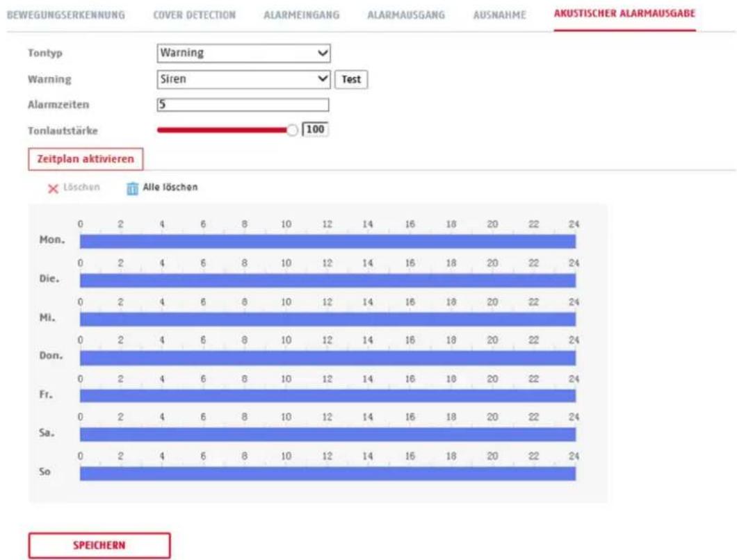Select the Mi. schedule timeline bar
This screenshot has height=560, width=737.
pyautogui.click(x=327, y=320)
